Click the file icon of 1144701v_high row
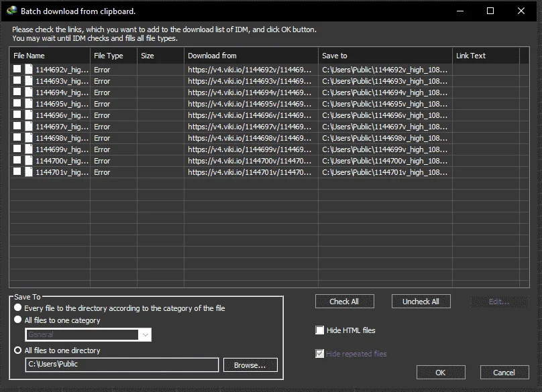This screenshot has width=542, height=392. pyautogui.click(x=29, y=172)
